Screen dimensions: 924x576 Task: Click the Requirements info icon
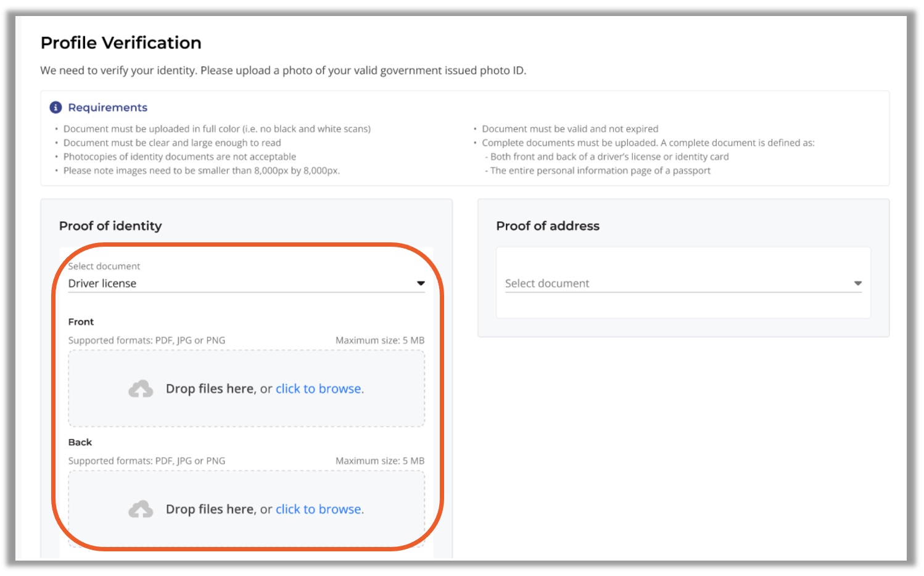(x=56, y=107)
